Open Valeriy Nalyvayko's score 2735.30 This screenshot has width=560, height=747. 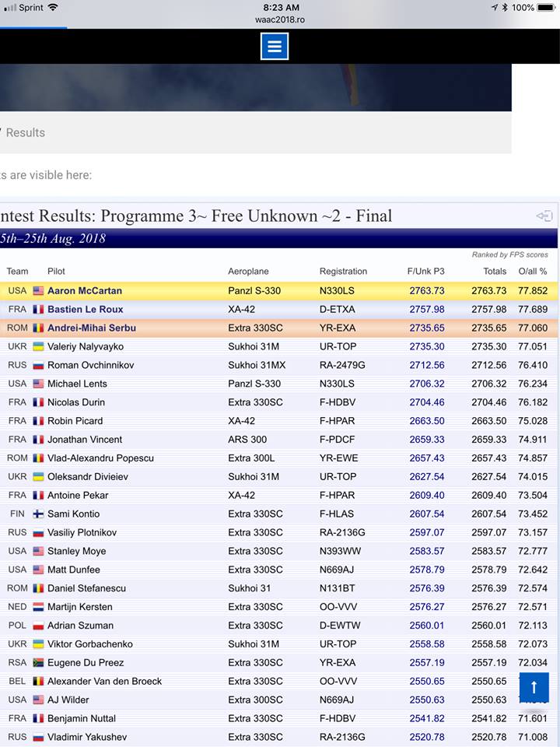[x=427, y=346]
